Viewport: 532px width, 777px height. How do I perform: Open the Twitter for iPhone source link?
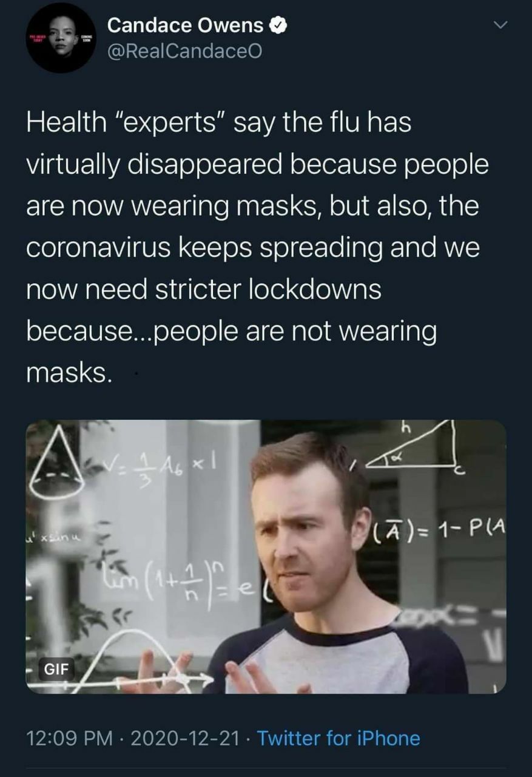(x=338, y=738)
